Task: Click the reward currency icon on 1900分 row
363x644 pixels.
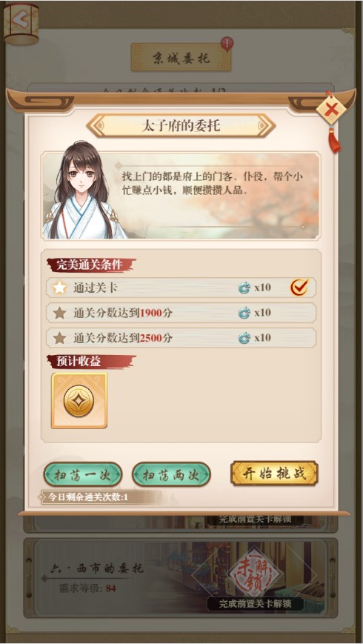Action: [x=244, y=313]
